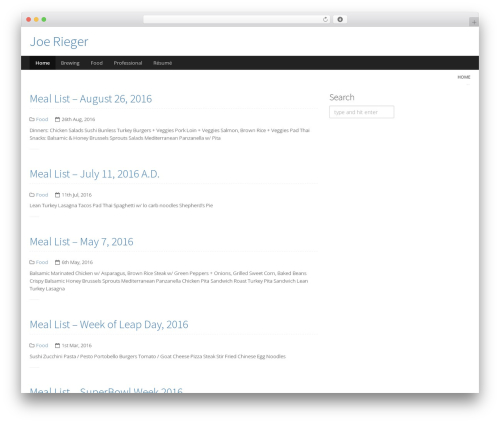Screen dimensions: 500x423
Task: Click the excerpt starting 'Balsamic Marinated Chicken'
Action: [169, 281]
